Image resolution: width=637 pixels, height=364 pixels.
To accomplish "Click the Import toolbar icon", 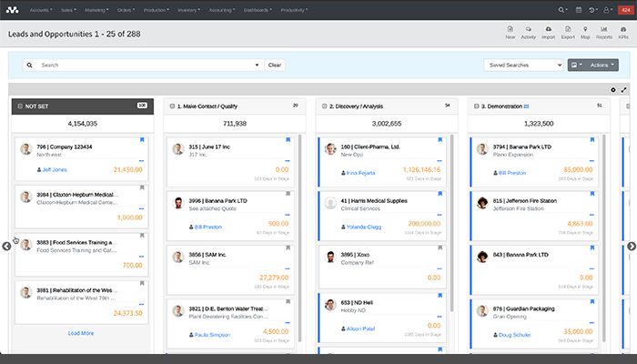I will (x=548, y=33).
